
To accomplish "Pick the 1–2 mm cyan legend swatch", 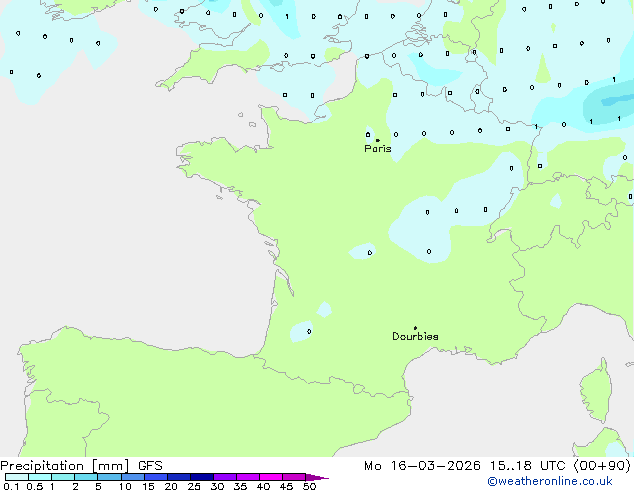I will (63, 477).
